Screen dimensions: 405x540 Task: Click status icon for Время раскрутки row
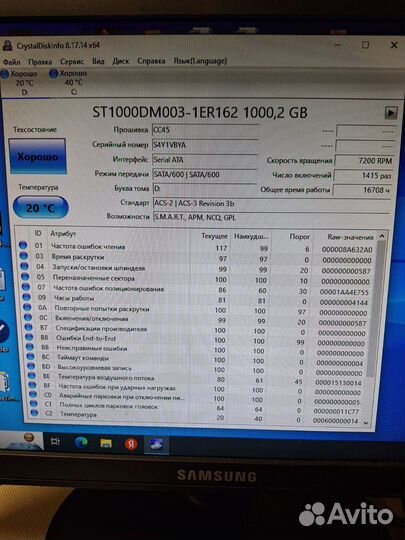click(24, 256)
